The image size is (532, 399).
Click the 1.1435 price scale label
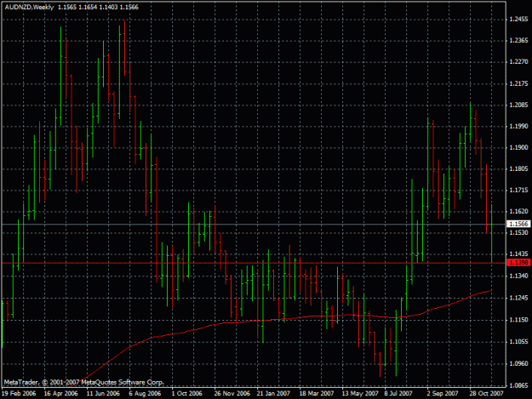pyautogui.click(x=518, y=254)
